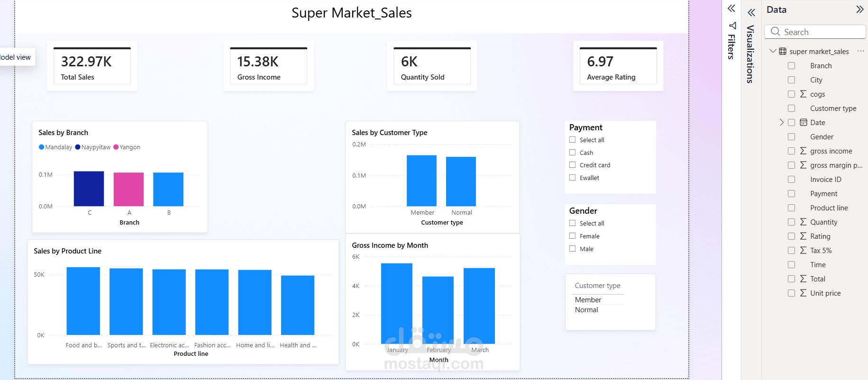
Task: Enable the Female gender checkbox
Action: (x=572, y=235)
